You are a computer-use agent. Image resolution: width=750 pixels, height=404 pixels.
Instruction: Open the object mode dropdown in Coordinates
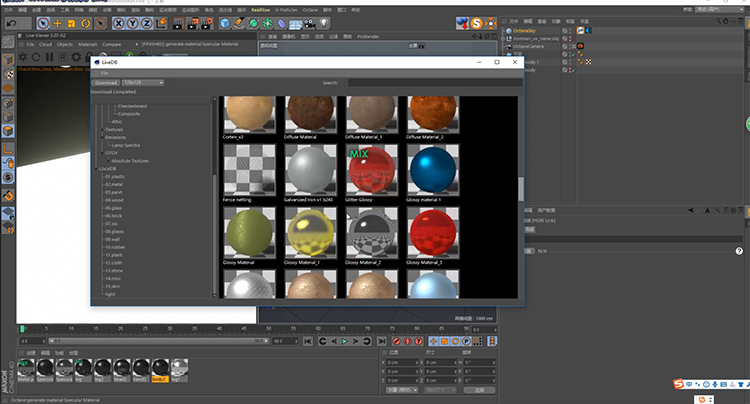pos(402,390)
